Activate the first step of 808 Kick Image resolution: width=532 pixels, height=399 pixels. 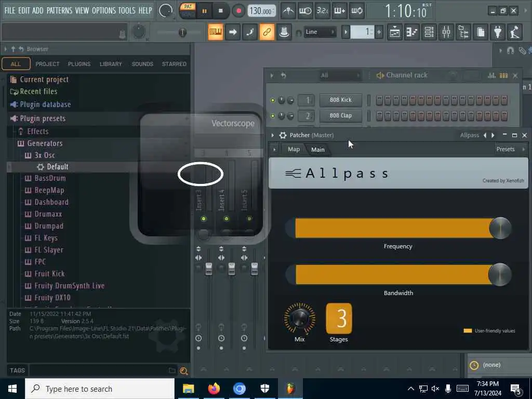point(379,100)
